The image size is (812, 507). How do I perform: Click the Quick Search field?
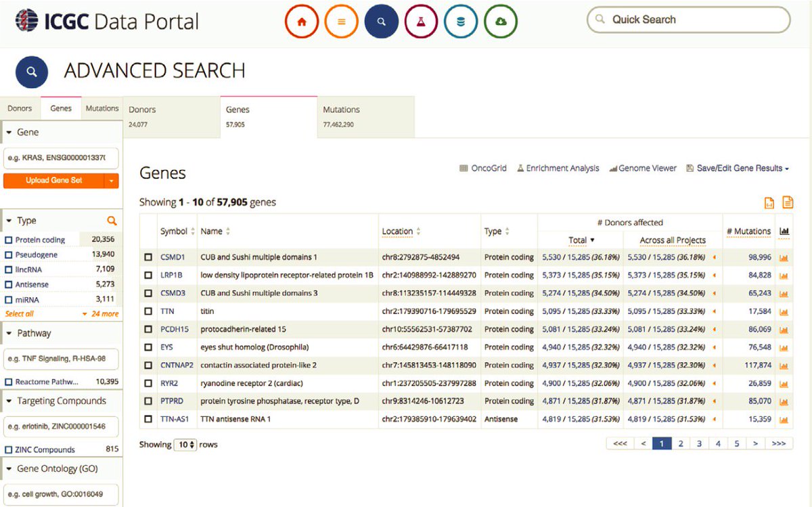click(688, 20)
